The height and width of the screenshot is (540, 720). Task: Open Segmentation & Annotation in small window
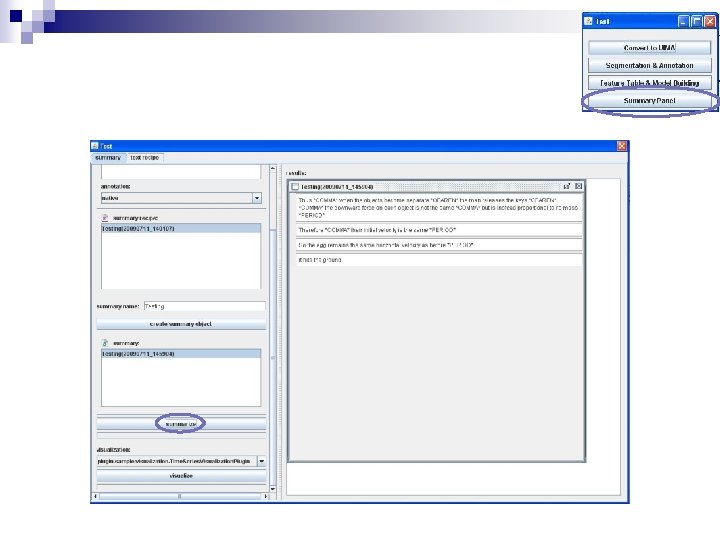coord(649,65)
